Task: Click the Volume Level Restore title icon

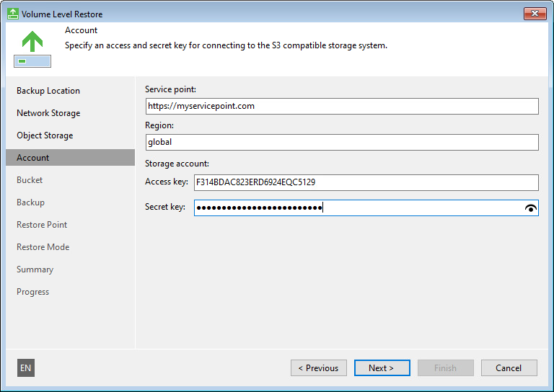Action: click(13, 14)
